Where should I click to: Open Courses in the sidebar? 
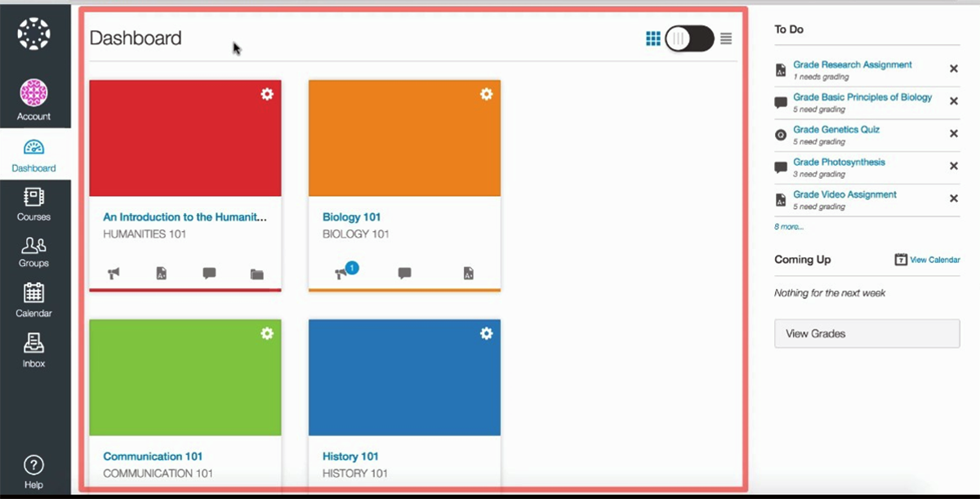[x=34, y=204]
